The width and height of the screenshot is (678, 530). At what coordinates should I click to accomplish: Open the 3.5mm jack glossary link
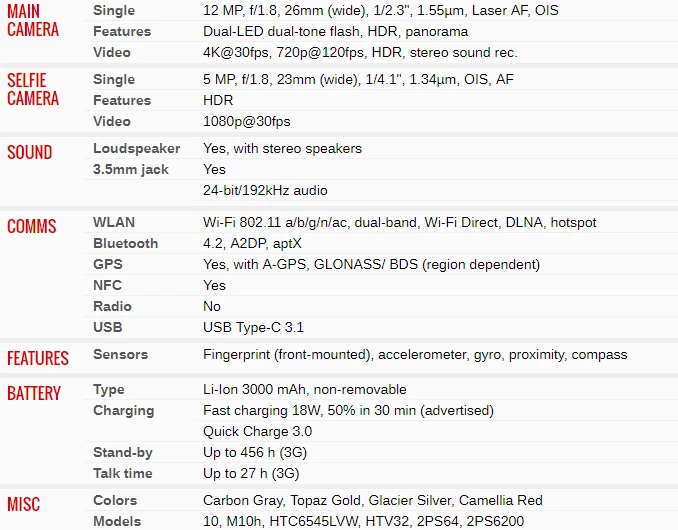coord(131,169)
